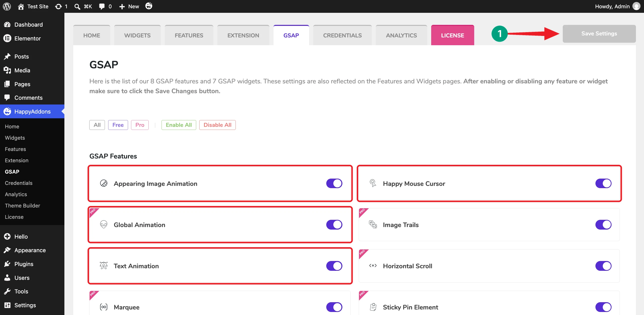
Task: Click the Text Animation icon
Action: pyautogui.click(x=104, y=266)
